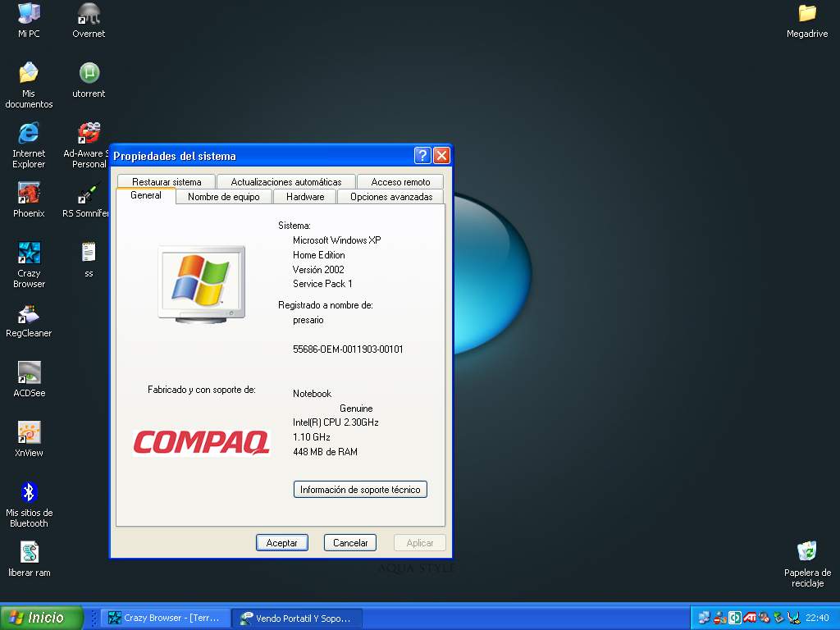Viewport: 840px width, 630px height.
Task: Switch to the Restaurar sistema tab
Action: (x=167, y=181)
